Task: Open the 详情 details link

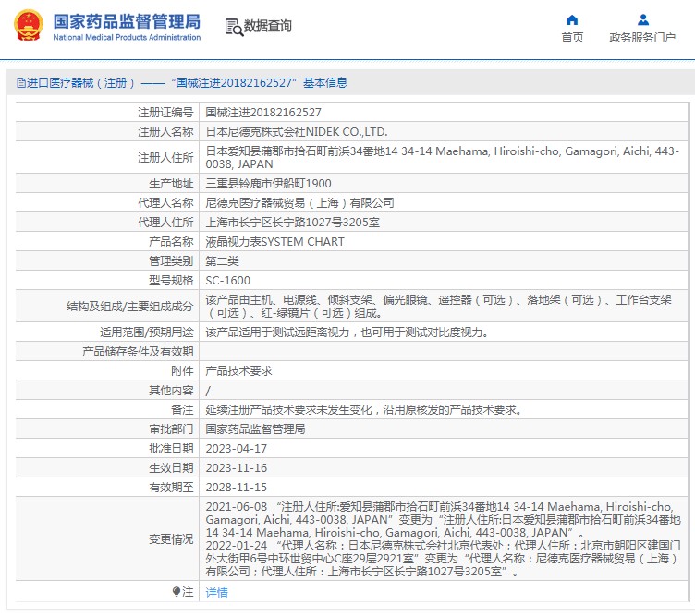Action: pos(216,592)
